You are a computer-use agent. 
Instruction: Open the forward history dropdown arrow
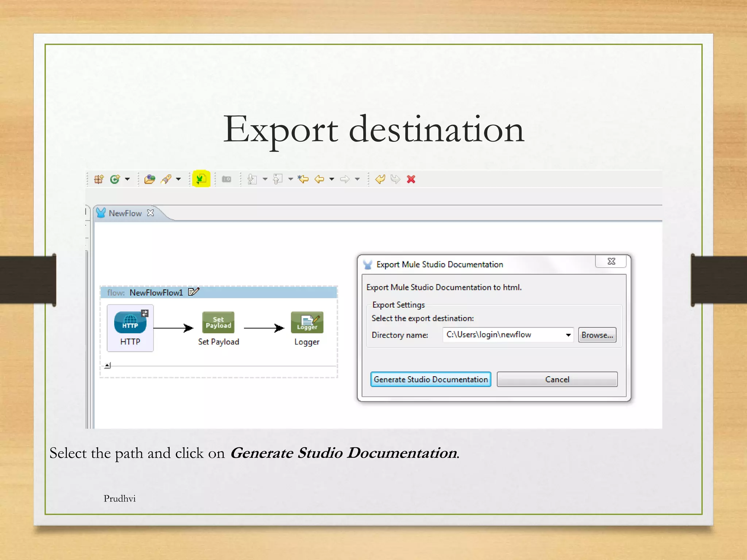[357, 179]
